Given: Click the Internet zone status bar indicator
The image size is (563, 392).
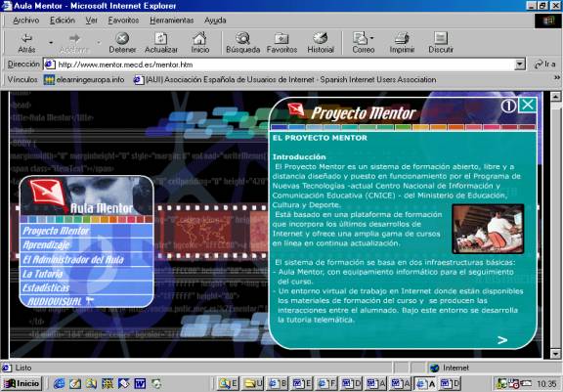Looking at the screenshot, I should click(450, 368).
